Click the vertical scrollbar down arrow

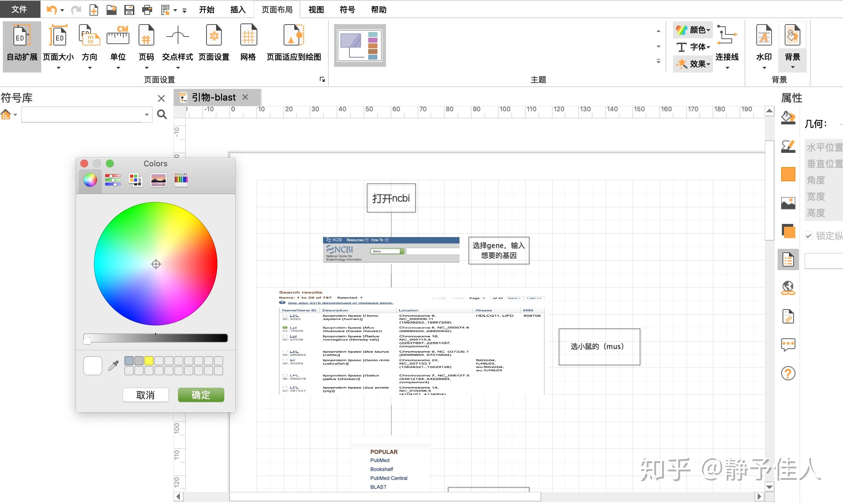[x=769, y=487]
